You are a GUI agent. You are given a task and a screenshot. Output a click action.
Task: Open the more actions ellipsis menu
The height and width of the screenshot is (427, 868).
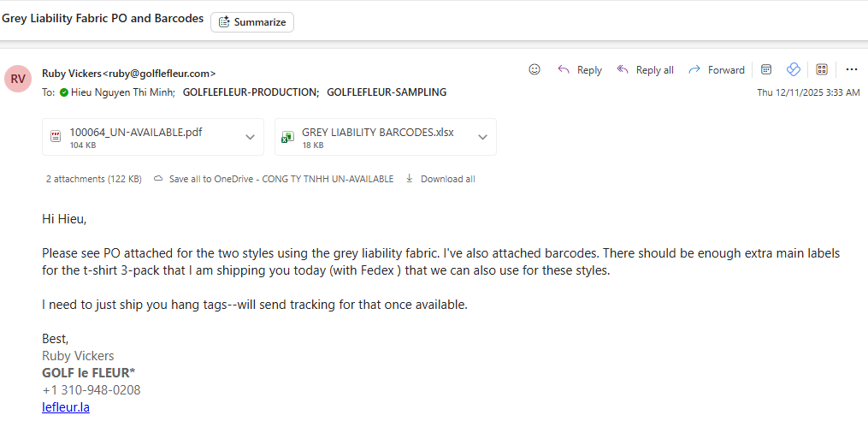click(x=851, y=69)
